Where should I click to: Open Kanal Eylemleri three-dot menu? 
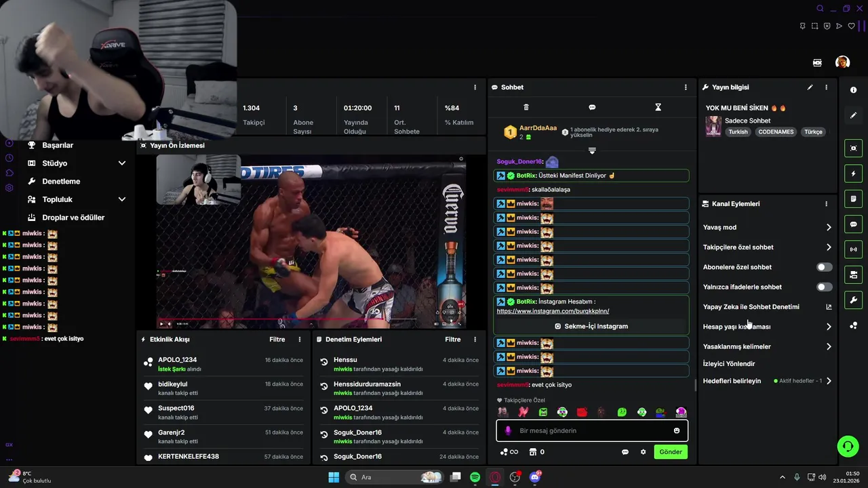[x=826, y=204]
